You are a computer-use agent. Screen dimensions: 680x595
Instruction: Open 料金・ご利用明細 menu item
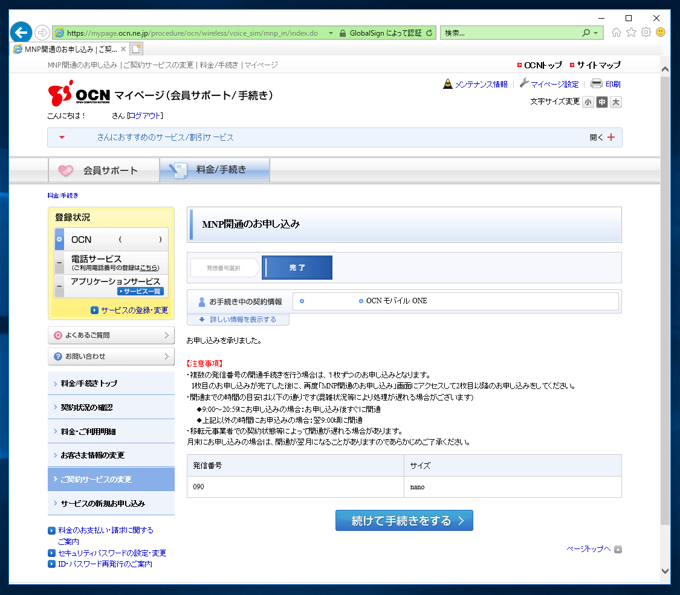(x=111, y=432)
